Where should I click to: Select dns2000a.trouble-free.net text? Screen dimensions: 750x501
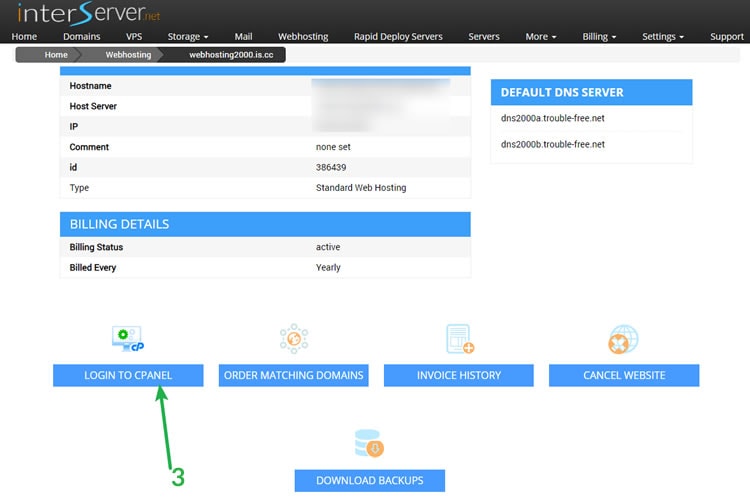pos(552,118)
